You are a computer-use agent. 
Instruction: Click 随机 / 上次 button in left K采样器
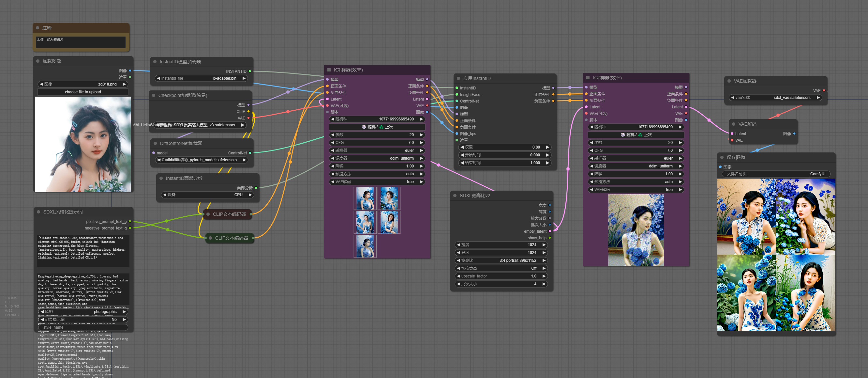tap(377, 127)
